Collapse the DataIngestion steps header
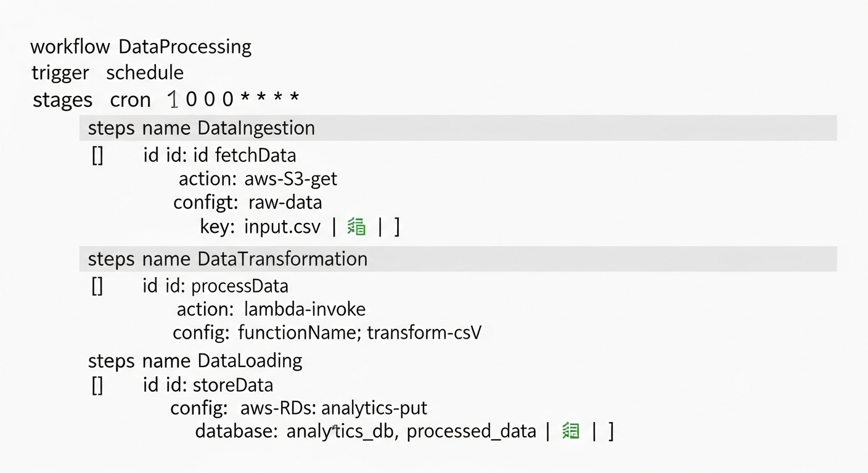The width and height of the screenshot is (868, 473). [201, 128]
